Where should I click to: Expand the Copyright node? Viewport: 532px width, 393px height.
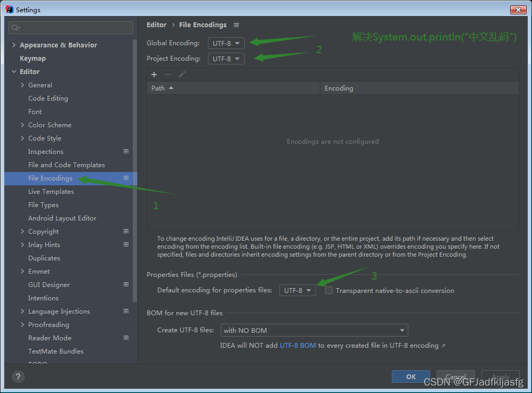pos(22,232)
